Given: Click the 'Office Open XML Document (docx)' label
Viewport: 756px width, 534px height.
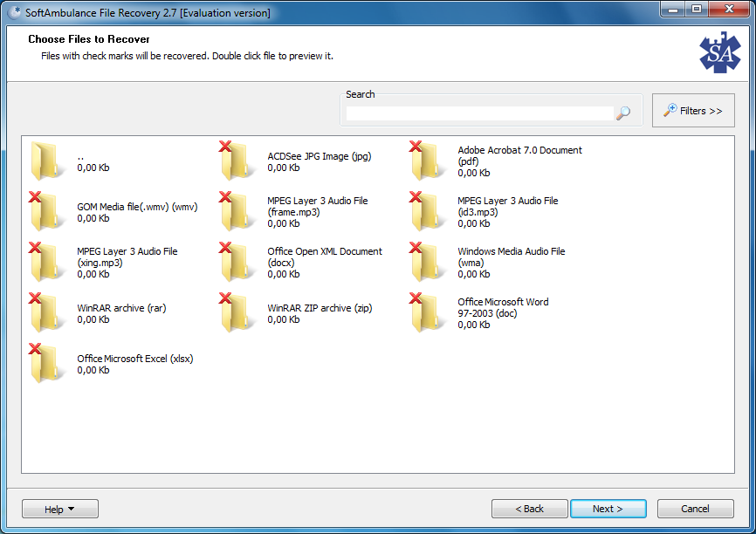Looking at the screenshot, I should (325, 257).
